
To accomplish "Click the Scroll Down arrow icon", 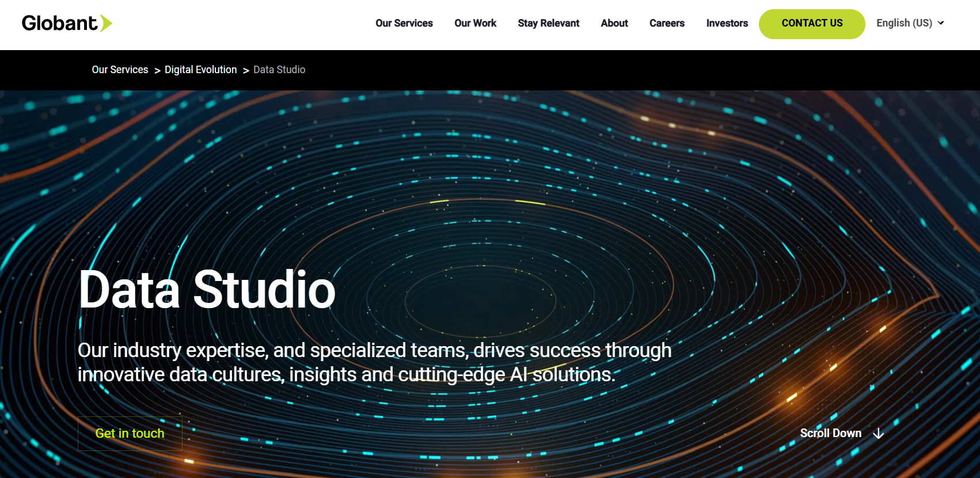I will click(x=878, y=433).
